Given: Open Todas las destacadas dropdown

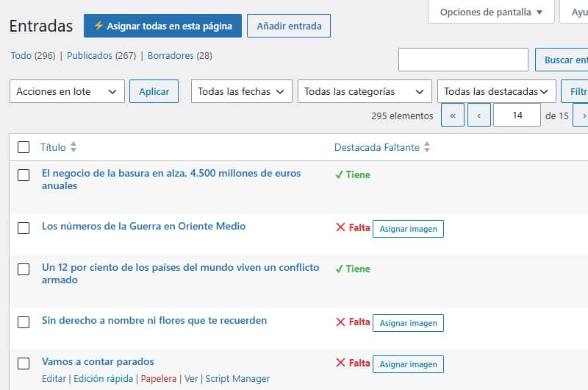Looking at the screenshot, I should pyautogui.click(x=497, y=91).
